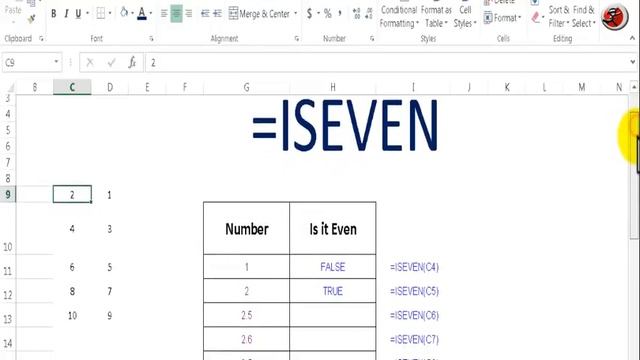This screenshot has height=360, width=640.
Task: Open Number dialog launcher
Action: tap(372, 39)
